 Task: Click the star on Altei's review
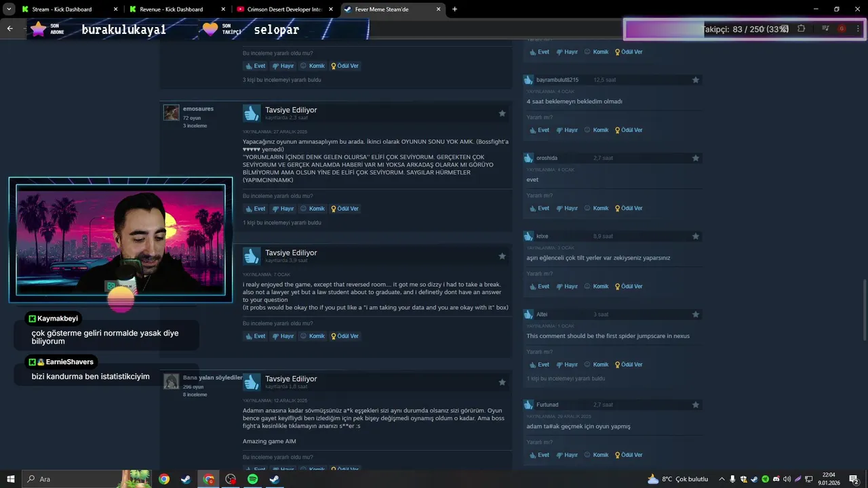[696, 314]
